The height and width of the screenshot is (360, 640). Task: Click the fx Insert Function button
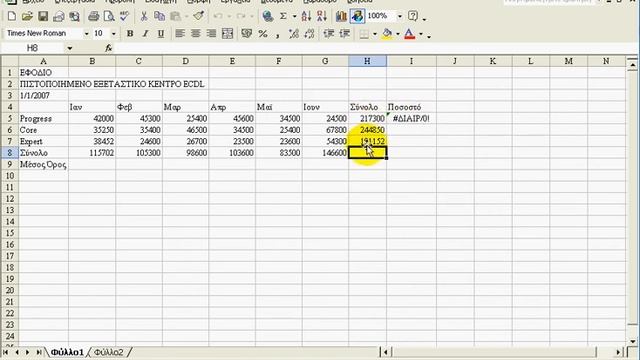point(108,48)
